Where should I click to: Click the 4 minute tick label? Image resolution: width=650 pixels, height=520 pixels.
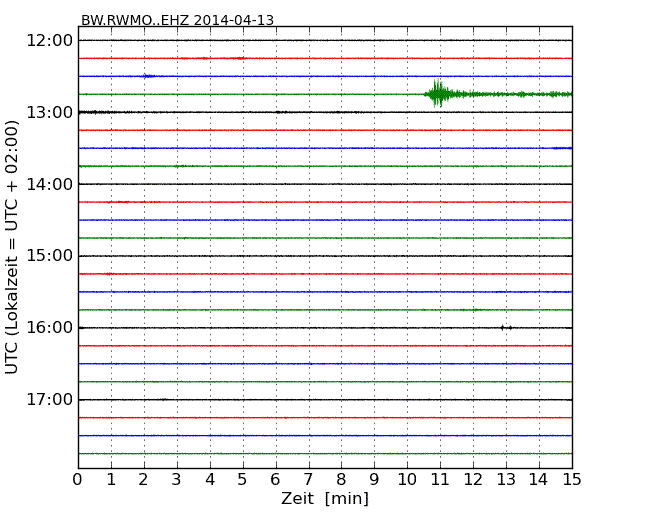210,480
